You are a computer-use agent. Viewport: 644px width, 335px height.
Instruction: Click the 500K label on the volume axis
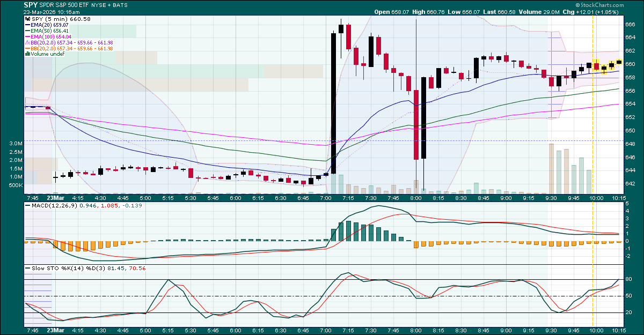16,185
